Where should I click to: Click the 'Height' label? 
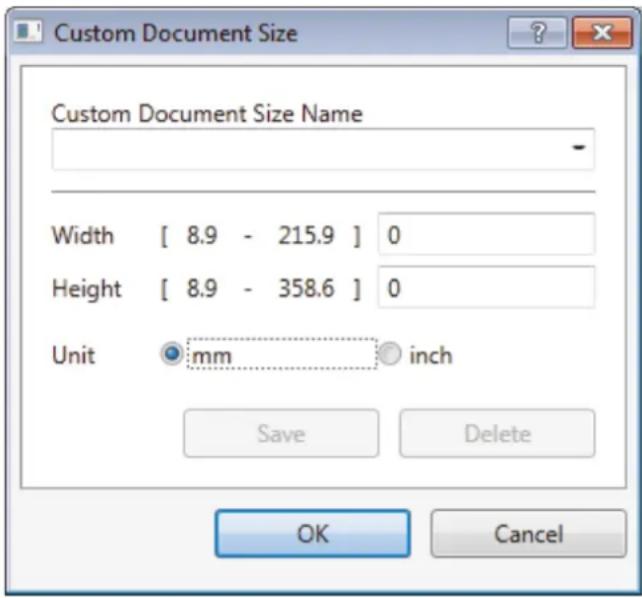(x=87, y=289)
